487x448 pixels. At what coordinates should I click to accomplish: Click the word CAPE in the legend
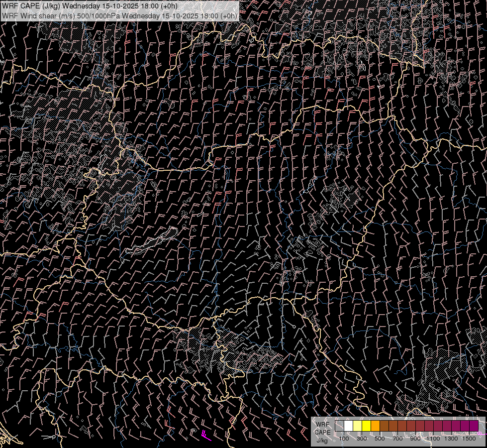coord(322,432)
